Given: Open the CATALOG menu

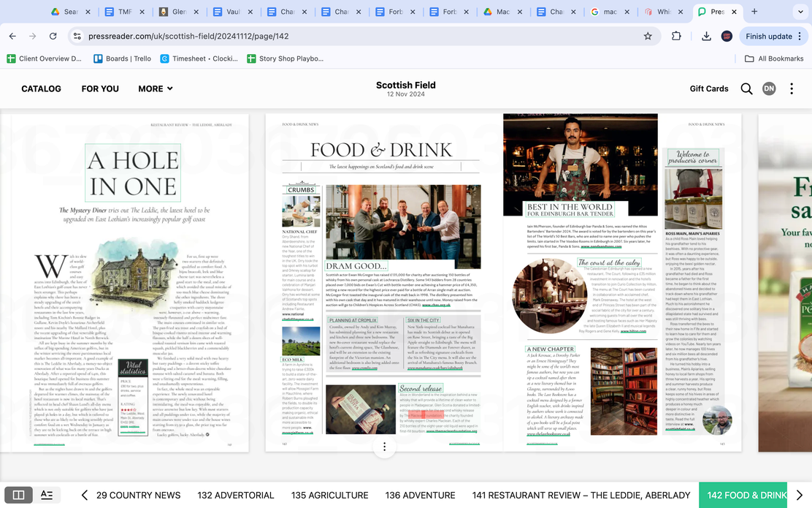Looking at the screenshot, I should (42, 88).
